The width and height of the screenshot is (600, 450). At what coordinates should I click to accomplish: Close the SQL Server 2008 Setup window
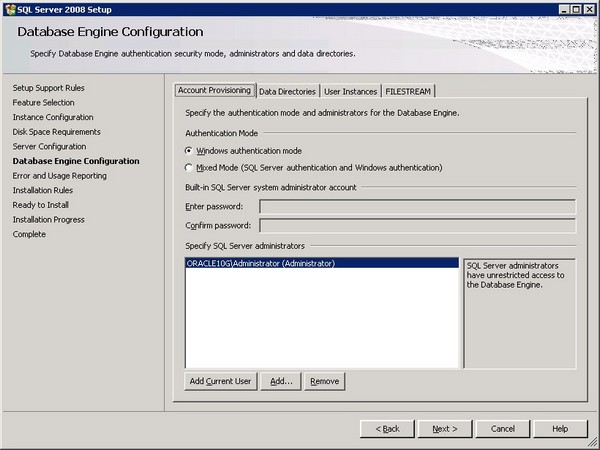click(x=589, y=10)
